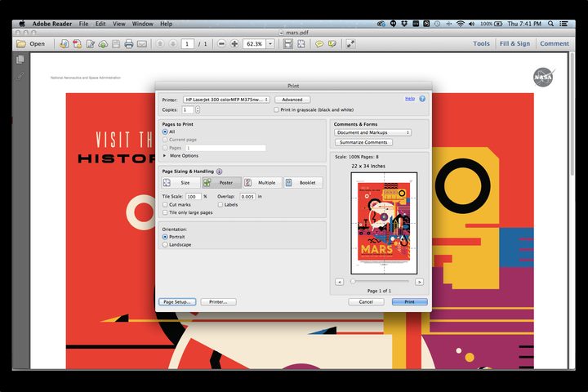Click the Open folder icon in the toolbar
Image resolution: width=588 pixels, height=392 pixels.
[21, 44]
